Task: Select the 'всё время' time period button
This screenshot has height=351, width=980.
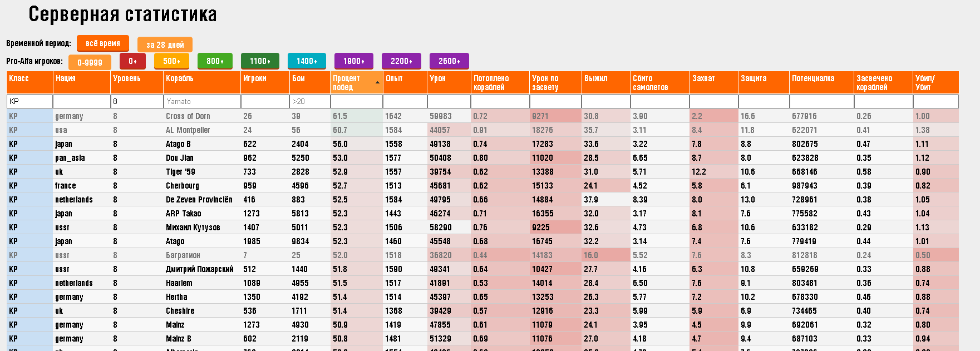Action: click(x=103, y=43)
